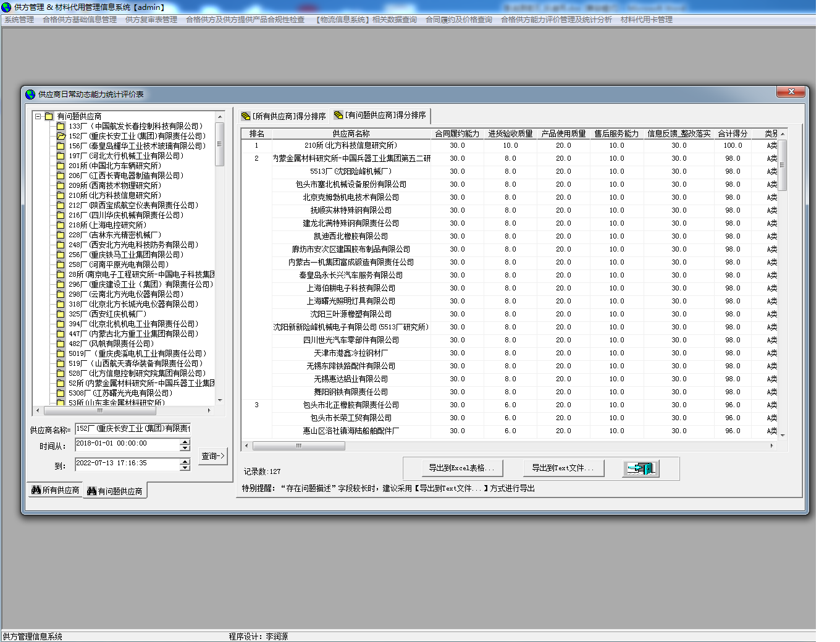Click the folder icon beside 228厂

[x=61, y=235]
